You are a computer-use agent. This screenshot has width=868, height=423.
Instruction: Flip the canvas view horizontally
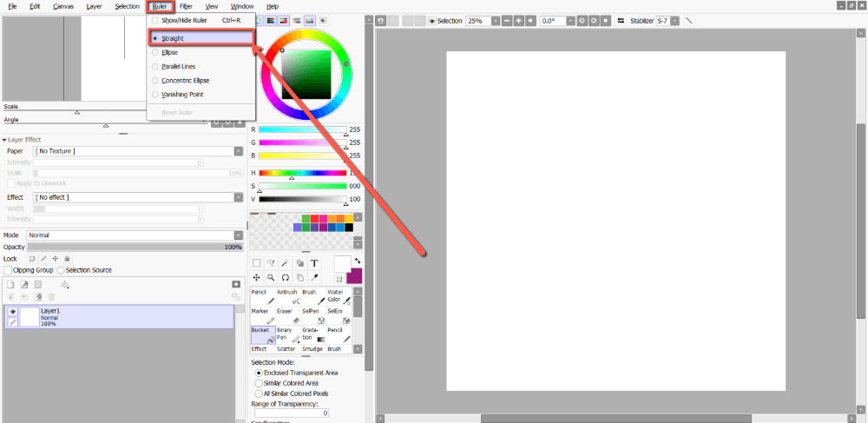621,21
